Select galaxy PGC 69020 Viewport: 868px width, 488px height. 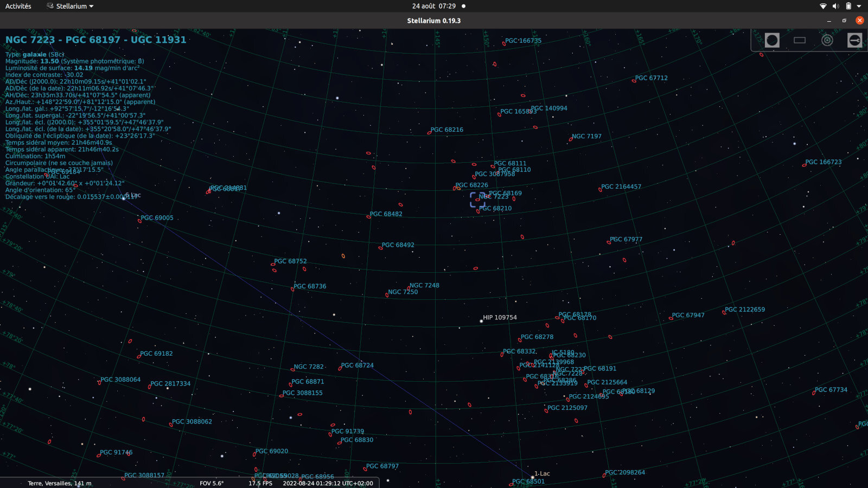[x=272, y=451]
